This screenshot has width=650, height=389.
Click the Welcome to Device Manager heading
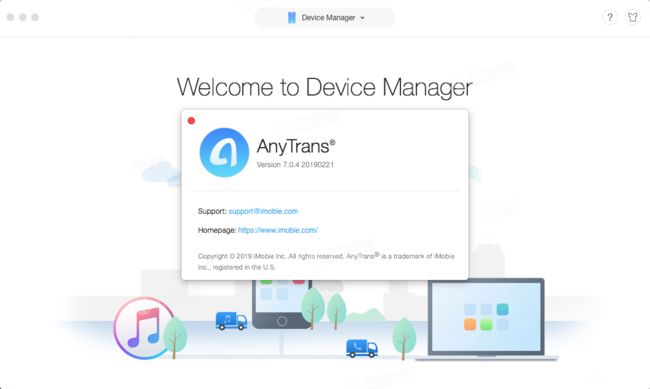[x=325, y=87]
